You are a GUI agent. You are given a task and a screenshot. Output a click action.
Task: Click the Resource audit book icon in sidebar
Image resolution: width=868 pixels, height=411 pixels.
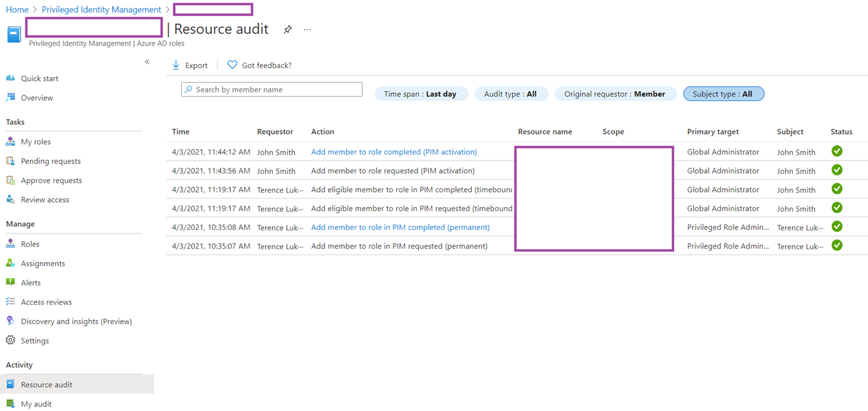pyautogui.click(x=10, y=384)
